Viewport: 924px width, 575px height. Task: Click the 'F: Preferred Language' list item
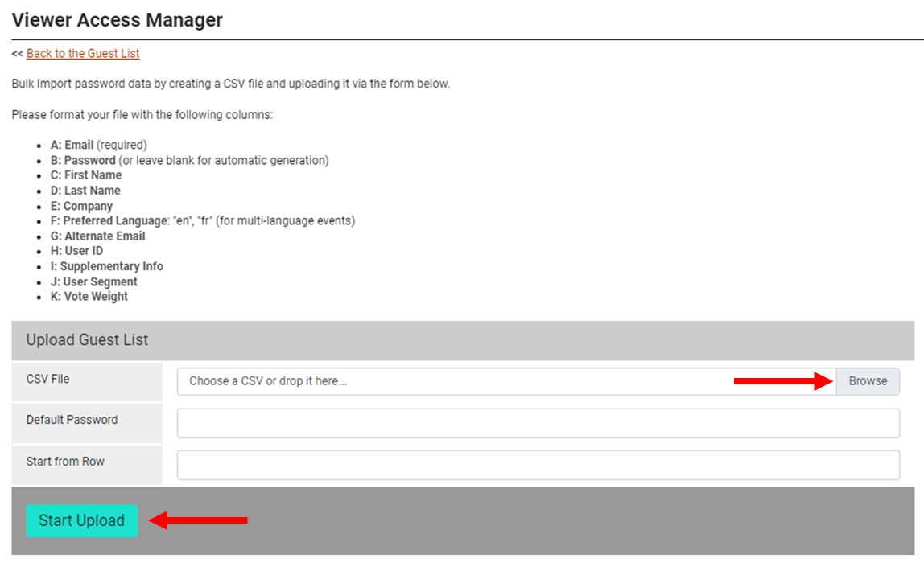coord(202,220)
